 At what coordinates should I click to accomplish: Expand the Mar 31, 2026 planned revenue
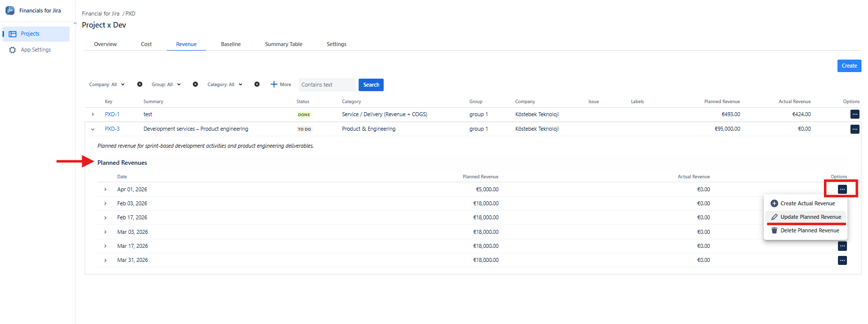[x=105, y=260]
